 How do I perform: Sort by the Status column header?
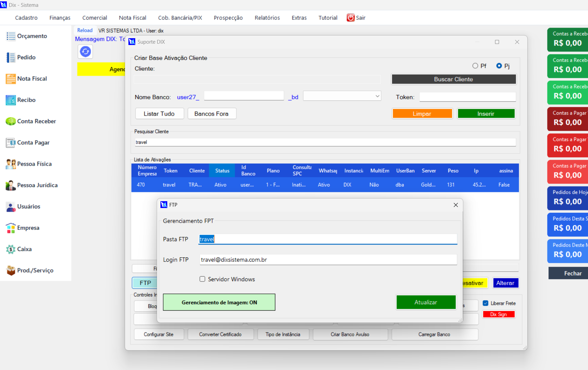[x=222, y=171]
